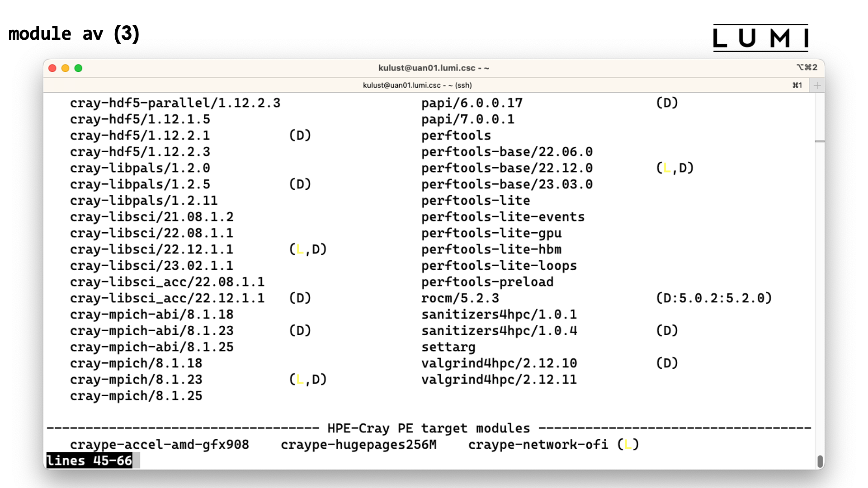
Task: Click cray-hdf5/1.12.2.3 entry
Action: click(140, 152)
